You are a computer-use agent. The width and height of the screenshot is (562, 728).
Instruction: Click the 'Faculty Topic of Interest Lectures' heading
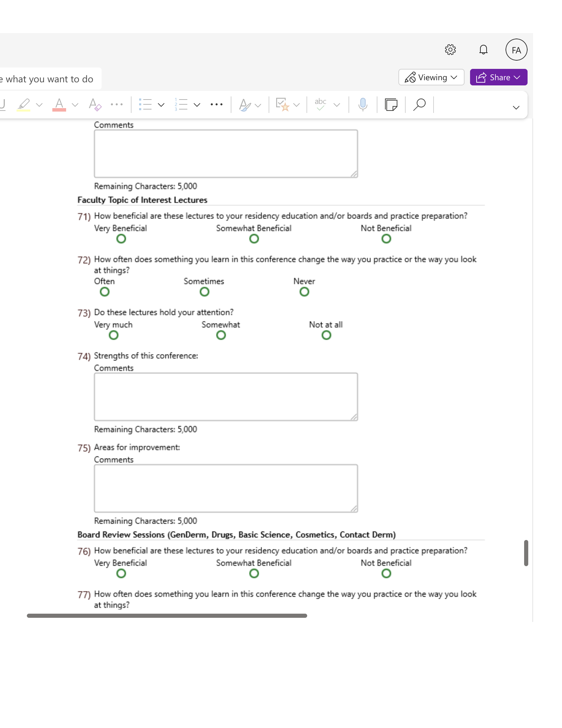coord(142,200)
